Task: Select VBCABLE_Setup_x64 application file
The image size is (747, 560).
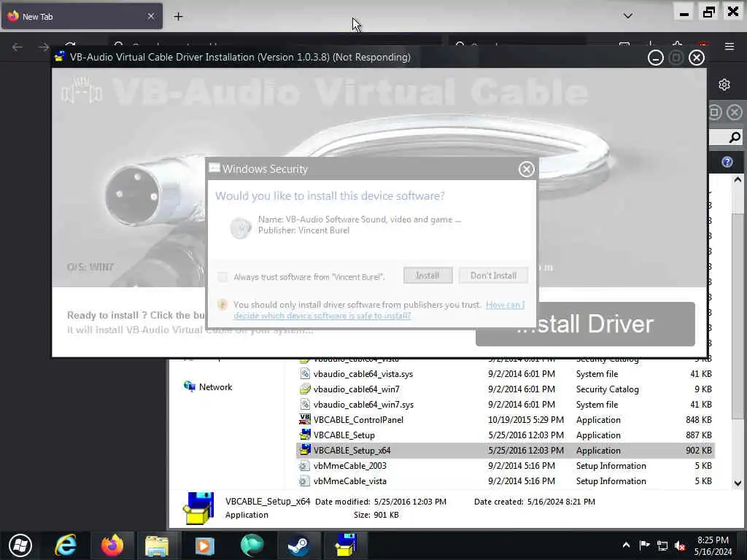Action: coord(506,450)
